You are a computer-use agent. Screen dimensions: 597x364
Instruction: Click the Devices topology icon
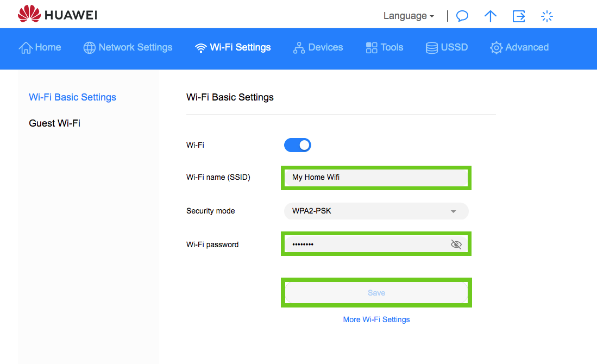pos(299,48)
